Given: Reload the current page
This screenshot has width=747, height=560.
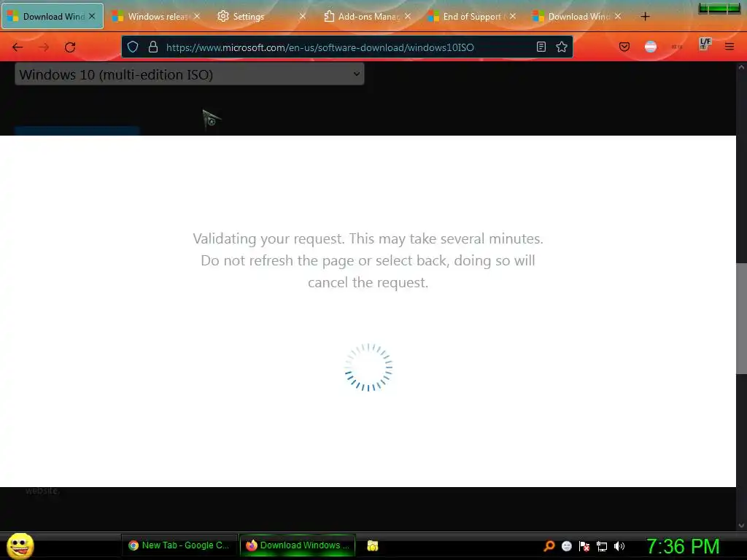Looking at the screenshot, I should (x=70, y=47).
